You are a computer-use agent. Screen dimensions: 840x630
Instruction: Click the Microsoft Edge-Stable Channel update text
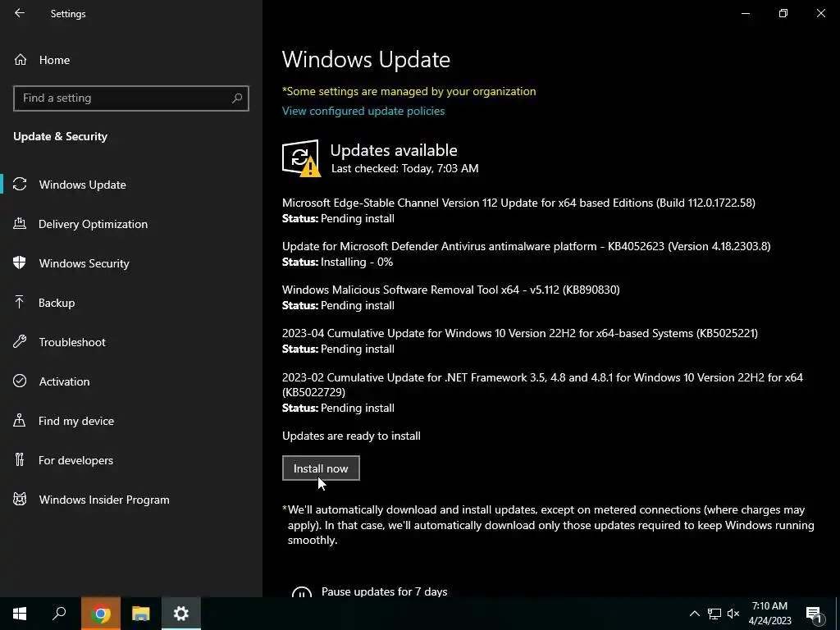point(518,203)
